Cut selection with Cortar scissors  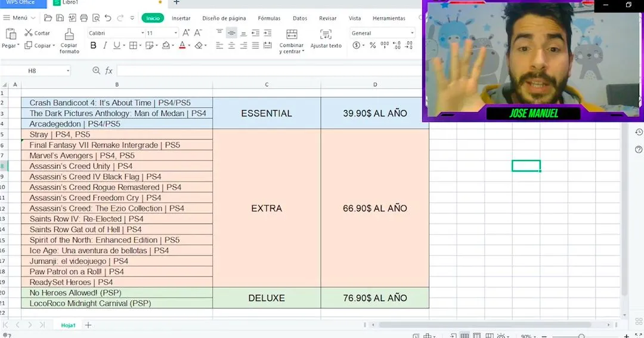tap(37, 33)
